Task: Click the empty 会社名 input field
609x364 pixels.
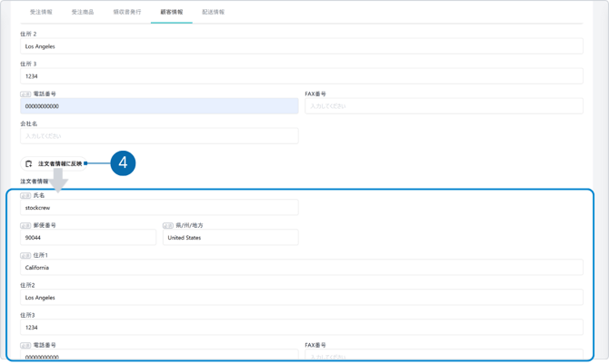Action: point(159,136)
